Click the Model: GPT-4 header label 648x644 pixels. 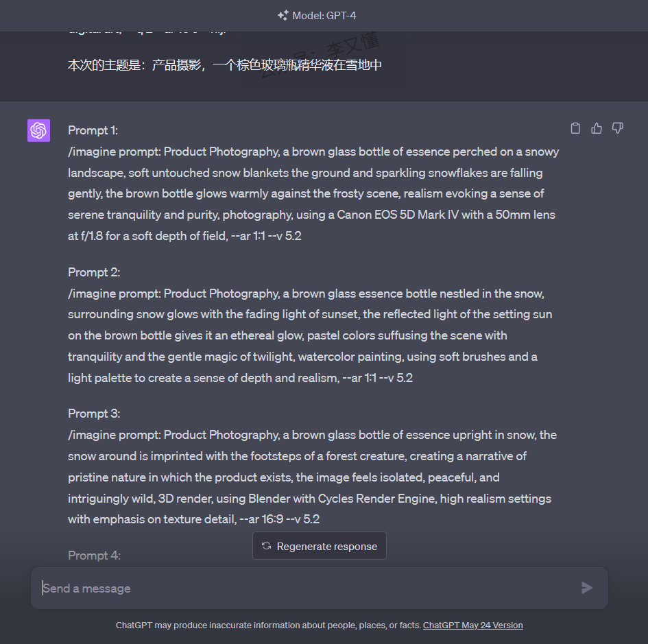324,15
